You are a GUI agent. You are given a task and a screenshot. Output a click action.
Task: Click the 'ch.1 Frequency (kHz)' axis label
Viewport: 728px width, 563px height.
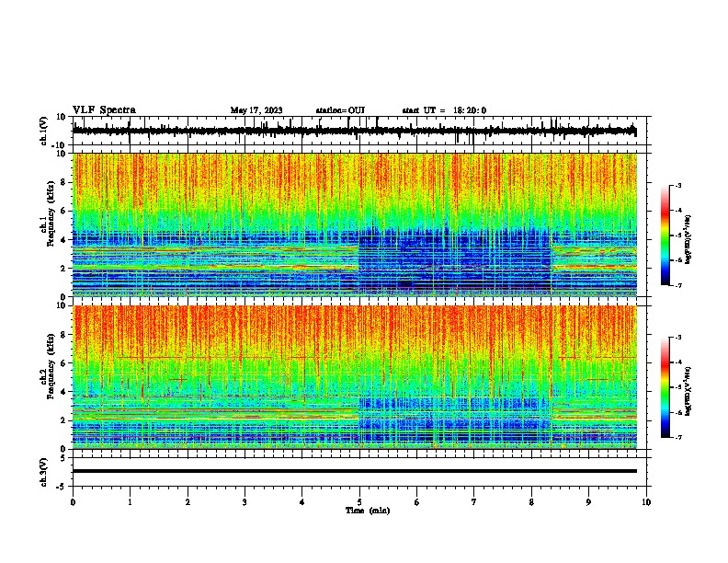tap(47, 213)
